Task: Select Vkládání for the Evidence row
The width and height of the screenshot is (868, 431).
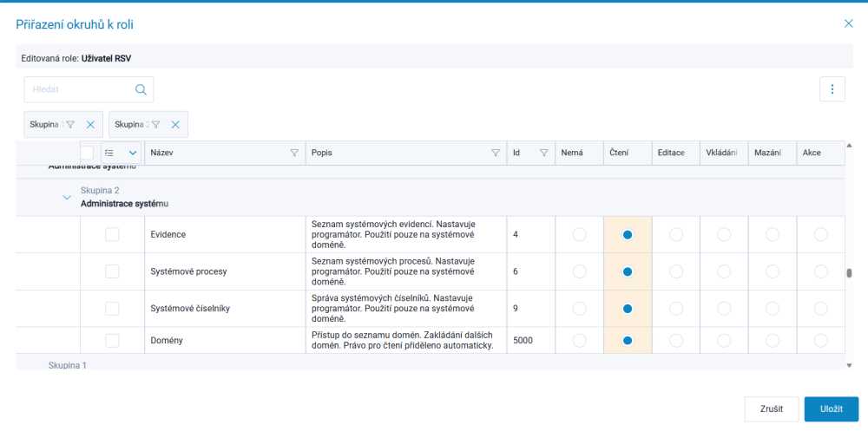Action: [x=724, y=235]
